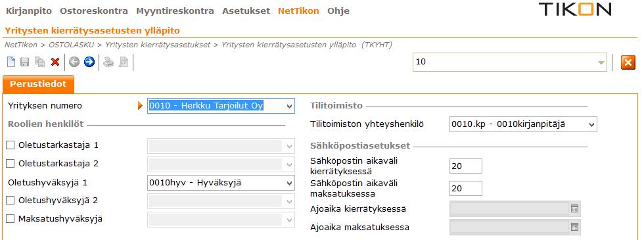Click into Sähköpostin aikaväli maksatuksessa field
Image resolution: width=644 pixels, height=240 pixels.
(466, 189)
